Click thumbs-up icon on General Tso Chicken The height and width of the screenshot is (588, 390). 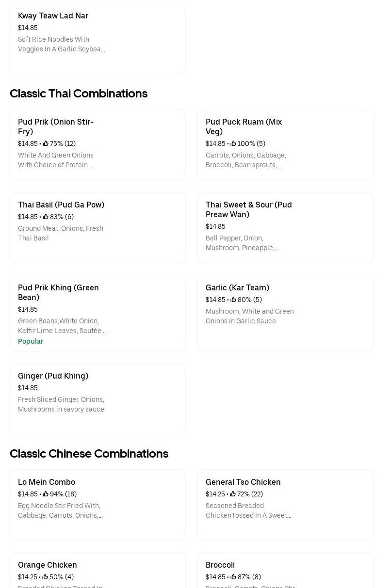[x=233, y=494]
